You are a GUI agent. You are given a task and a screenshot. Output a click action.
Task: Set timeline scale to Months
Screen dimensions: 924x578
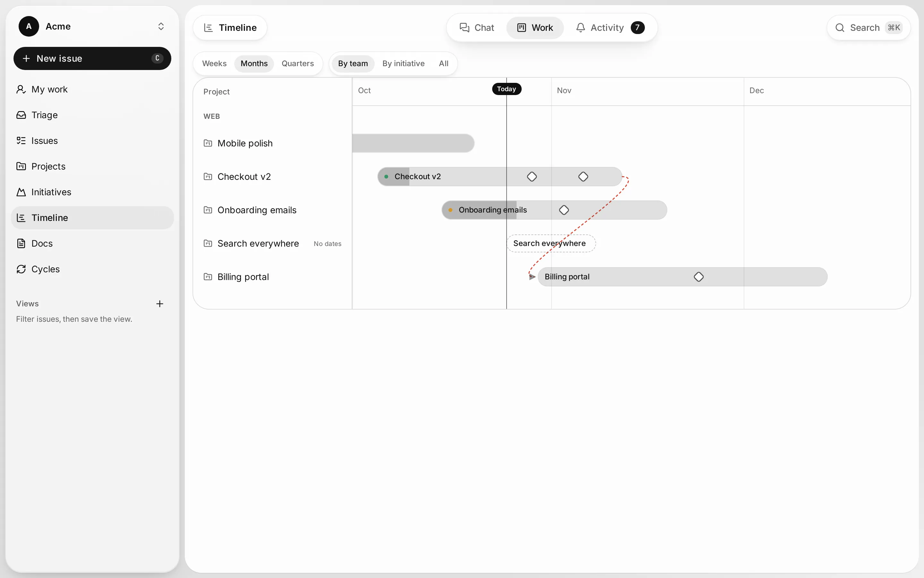254,64
